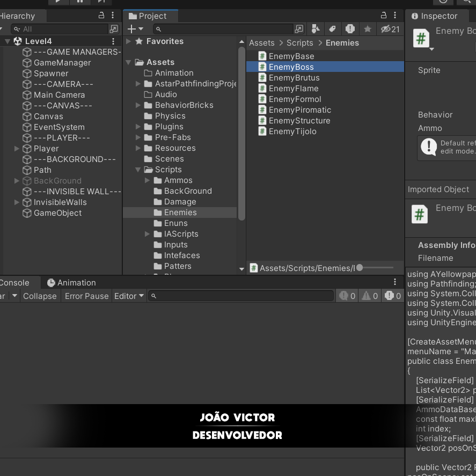Select the EventSystem object
The height and width of the screenshot is (476, 476).
[x=59, y=127]
